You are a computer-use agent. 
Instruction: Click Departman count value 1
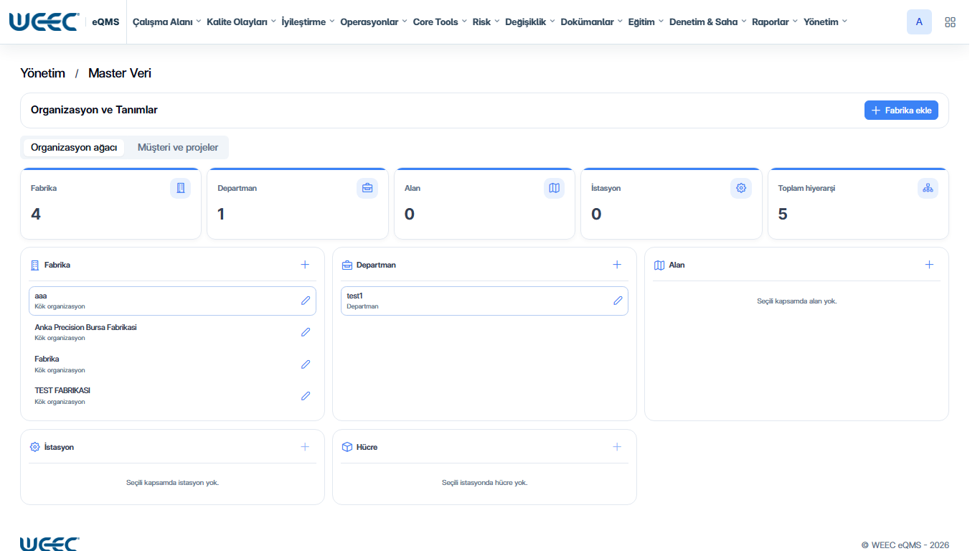pos(221,214)
